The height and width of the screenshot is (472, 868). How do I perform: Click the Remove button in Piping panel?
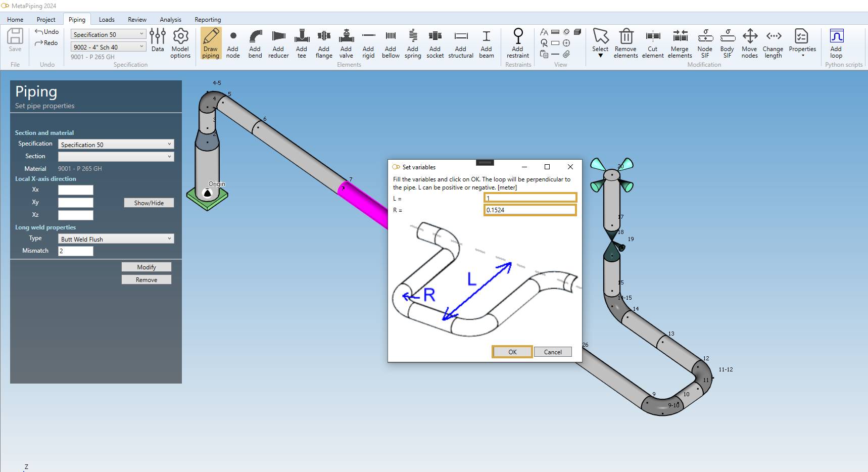pos(147,279)
